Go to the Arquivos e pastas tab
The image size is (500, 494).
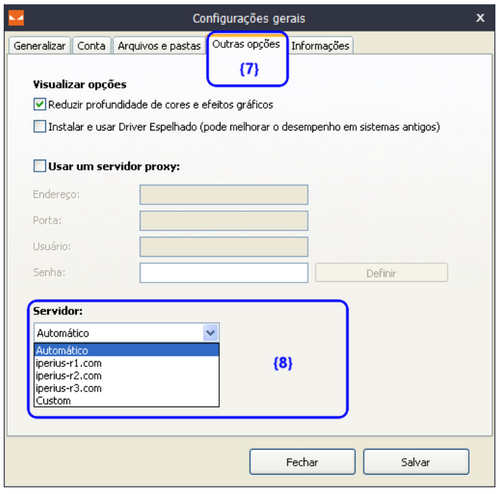tap(159, 46)
